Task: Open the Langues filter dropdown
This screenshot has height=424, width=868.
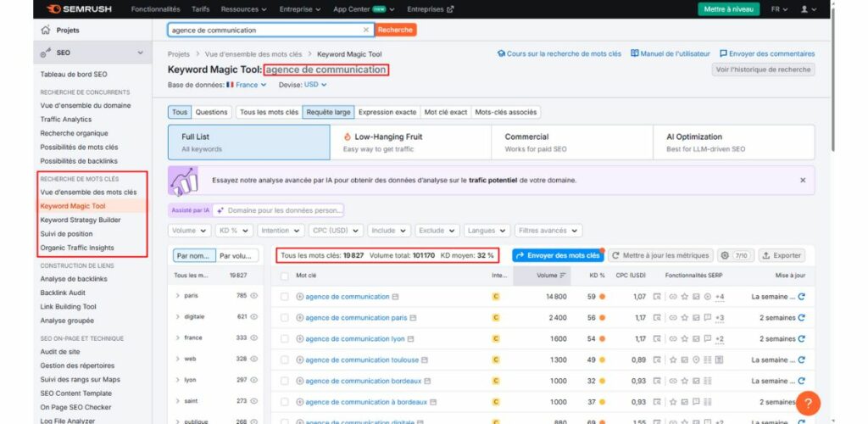Action: point(487,231)
